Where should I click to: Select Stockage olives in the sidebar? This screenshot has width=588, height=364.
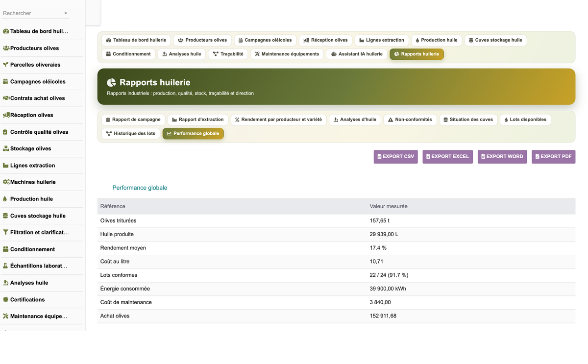[30, 148]
